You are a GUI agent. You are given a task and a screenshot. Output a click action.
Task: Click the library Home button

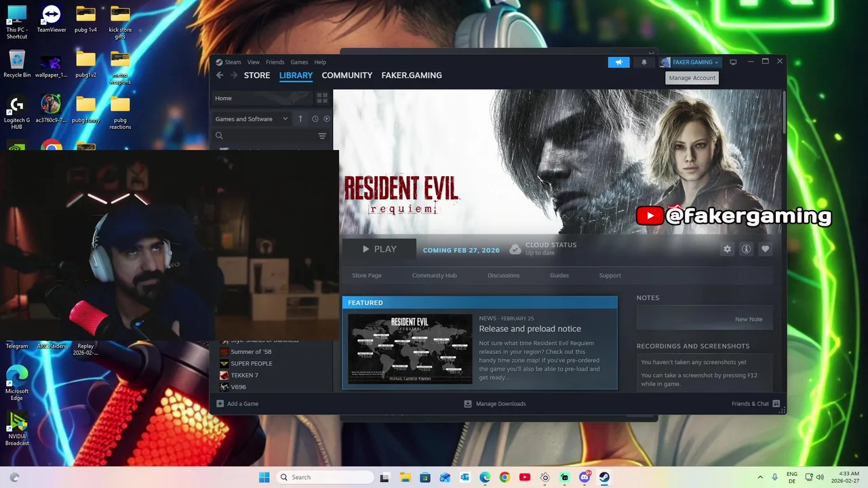coord(262,98)
